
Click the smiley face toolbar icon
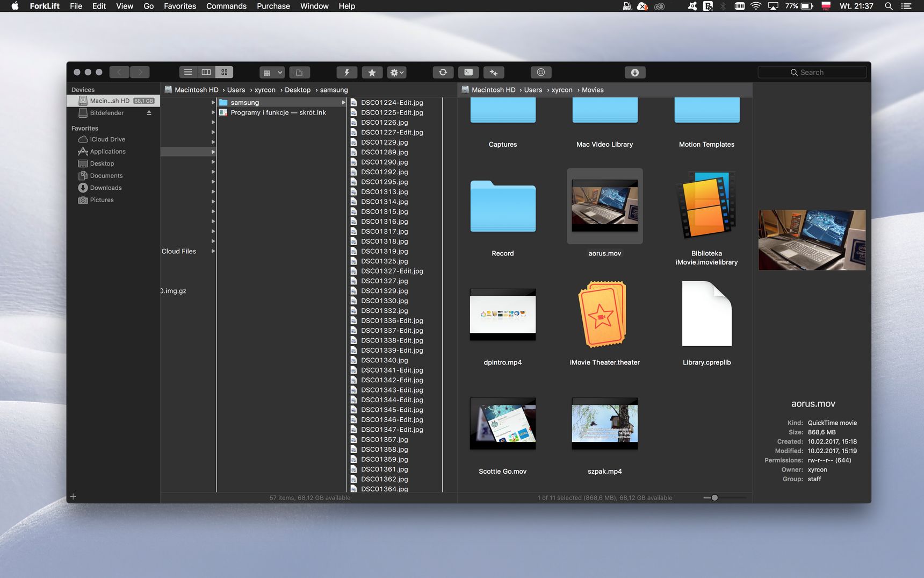pyautogui.click(x=541, y=72)
